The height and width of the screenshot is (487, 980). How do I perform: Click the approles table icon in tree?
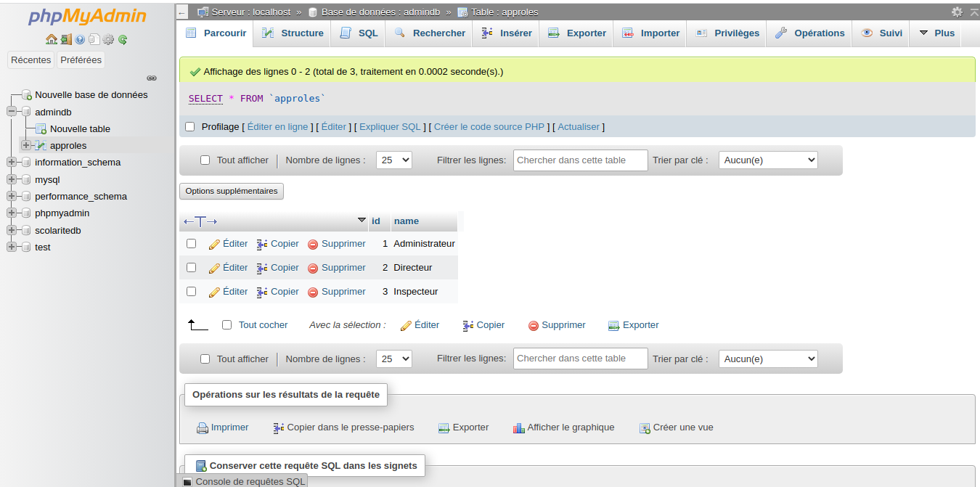pyautogui.click(x=41, y=146)
